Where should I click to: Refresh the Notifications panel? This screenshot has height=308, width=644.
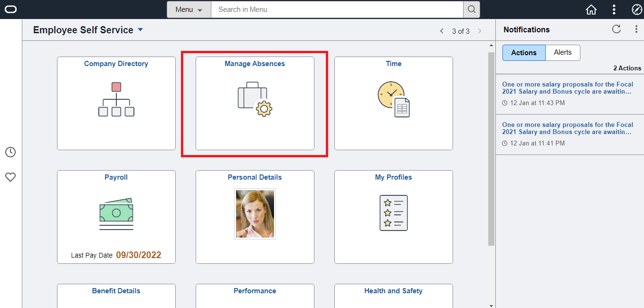coord(616,29)
